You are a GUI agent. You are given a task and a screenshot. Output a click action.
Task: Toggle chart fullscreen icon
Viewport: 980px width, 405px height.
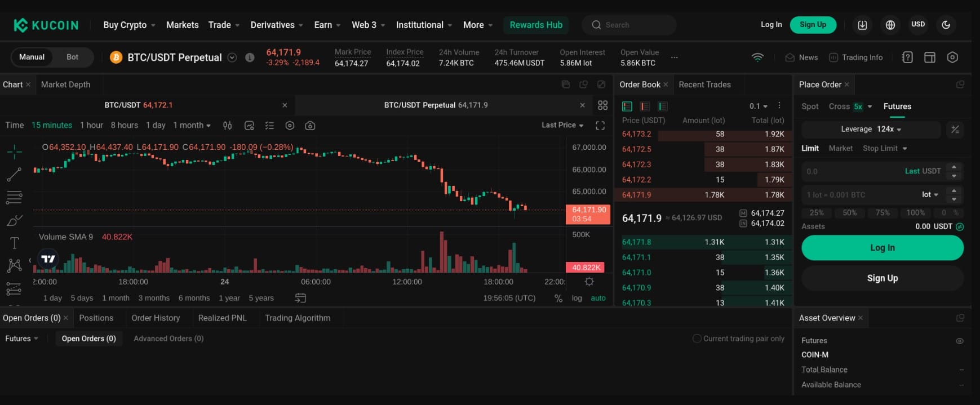tap(600, 126)
